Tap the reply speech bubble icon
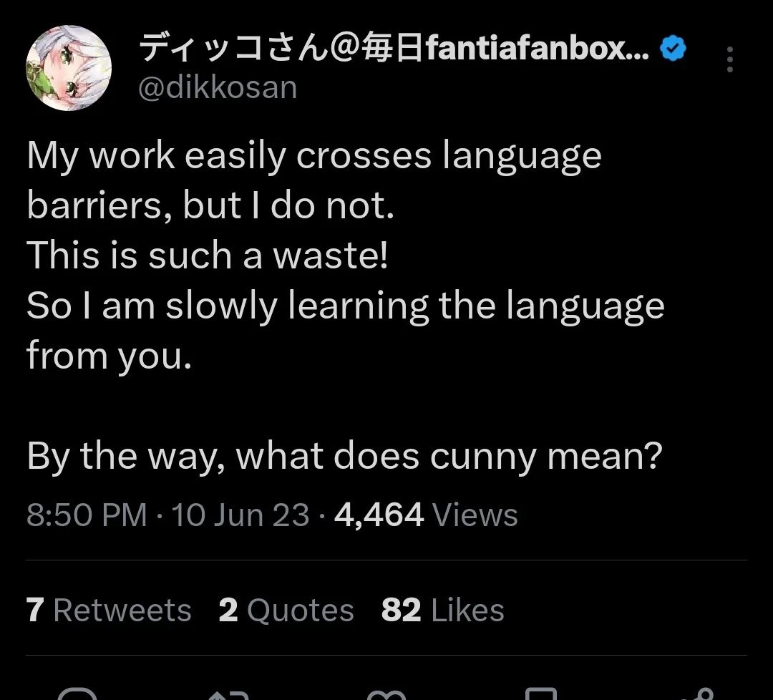Viewport: 773px width, 700px height. tap(77, 694)
